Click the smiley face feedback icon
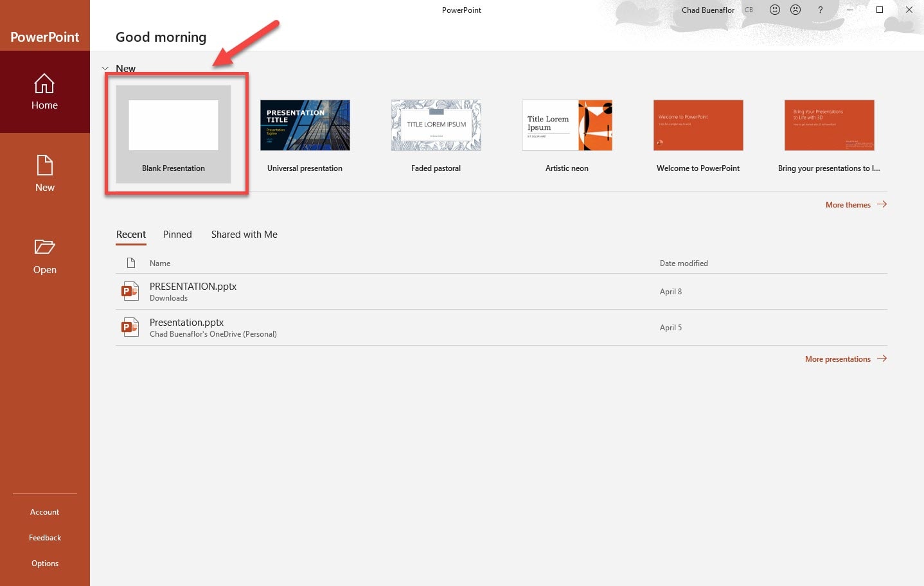This screenshot has height=586, width=924. 774,10
